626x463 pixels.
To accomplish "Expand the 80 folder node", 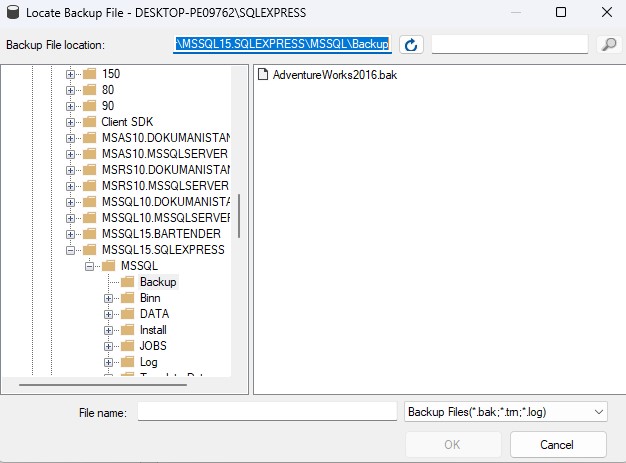I will pyautogui.click(x=70, y=90).
